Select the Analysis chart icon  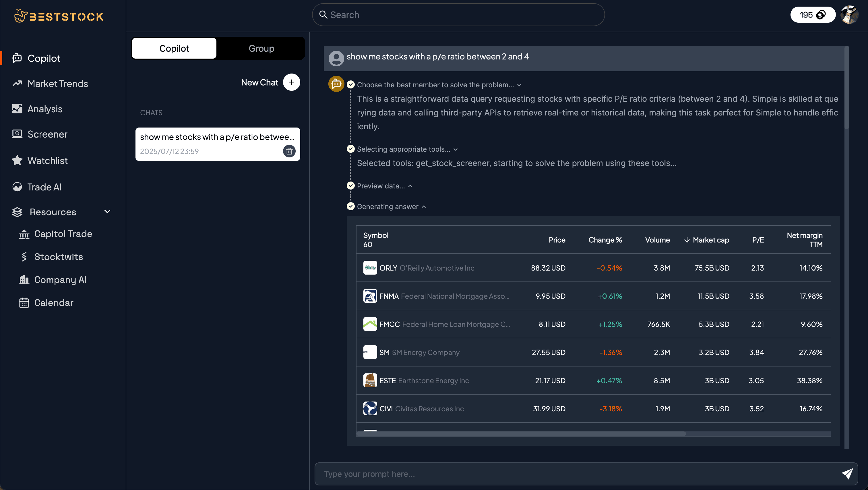(x=17, y=109)
